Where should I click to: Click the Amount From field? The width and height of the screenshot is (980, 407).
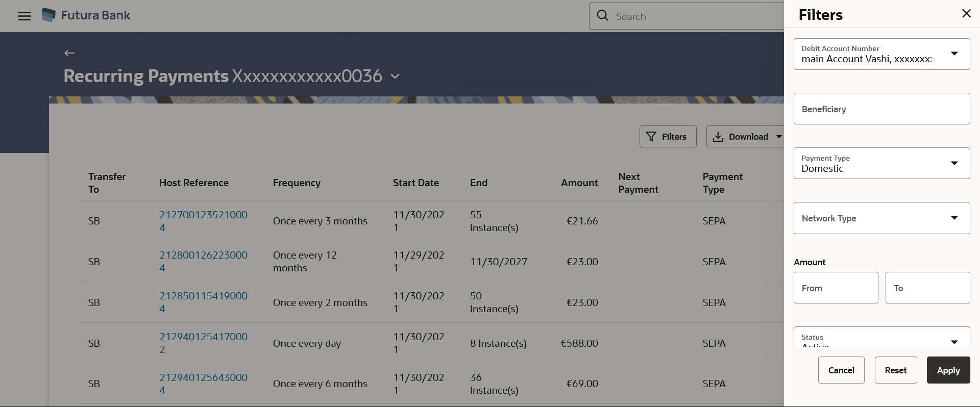836,288
